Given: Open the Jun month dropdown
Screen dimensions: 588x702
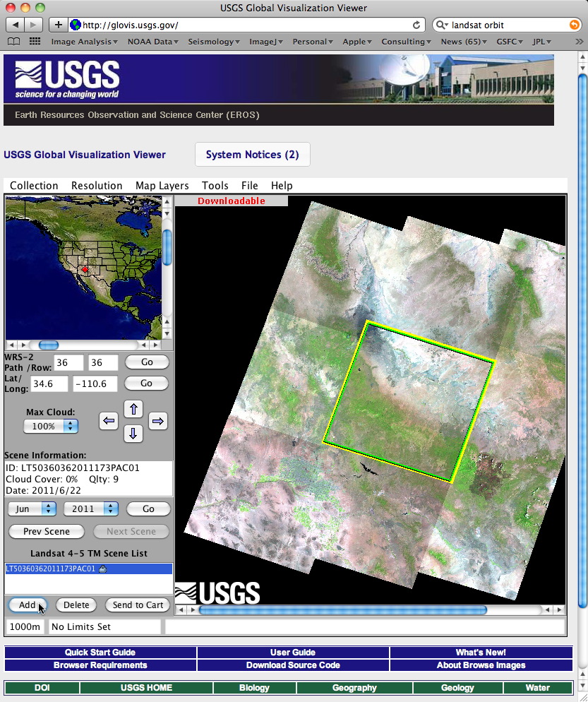Looking at the screenshot, I should click(31, 508).
